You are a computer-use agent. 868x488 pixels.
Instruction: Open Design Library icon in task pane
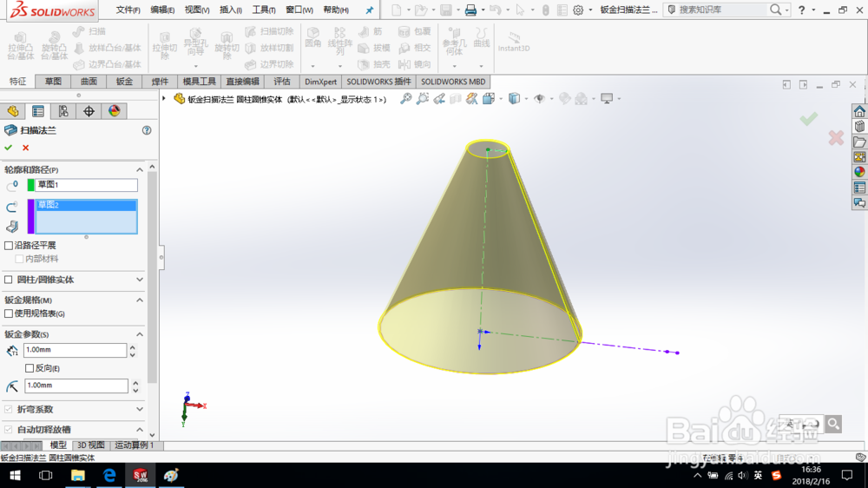click(859, 127)
